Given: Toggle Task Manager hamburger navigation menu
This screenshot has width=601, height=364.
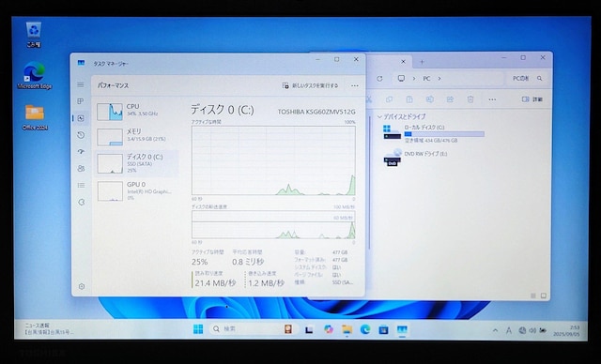Looking at the screenshot, I should pos(81,84).
